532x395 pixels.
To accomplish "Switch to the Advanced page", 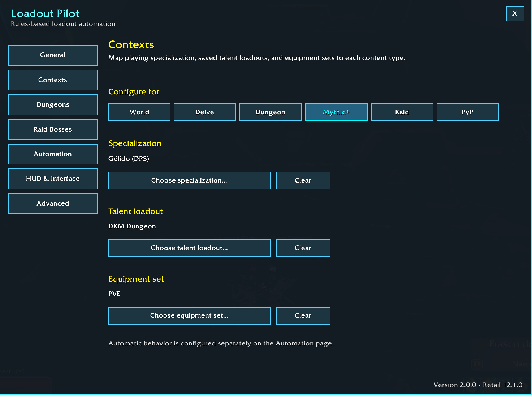I will pyautogui.click(x=53, y=203).
